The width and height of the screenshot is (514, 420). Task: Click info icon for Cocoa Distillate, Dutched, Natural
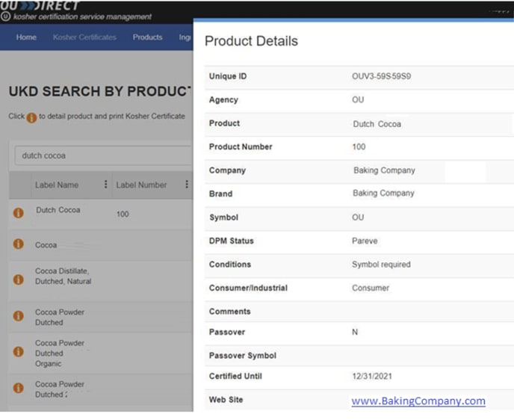[x=19, y=280]
